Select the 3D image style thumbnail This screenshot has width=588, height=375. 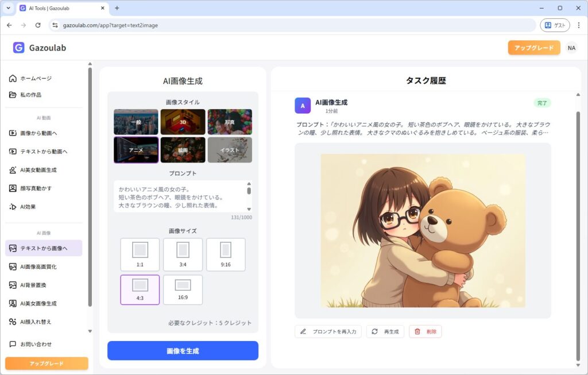tap(183, 122)
